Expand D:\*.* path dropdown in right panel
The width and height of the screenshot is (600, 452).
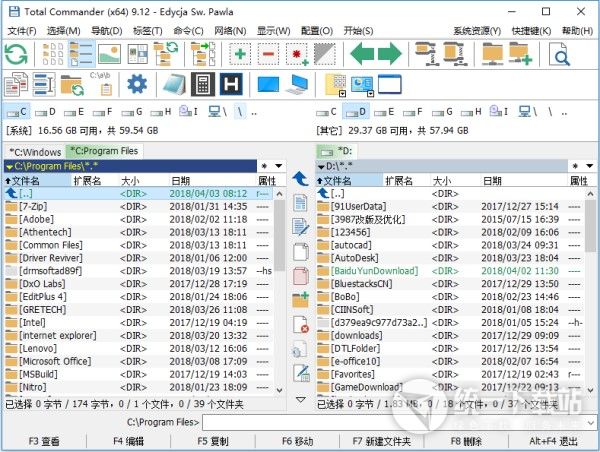click(321, 166)
